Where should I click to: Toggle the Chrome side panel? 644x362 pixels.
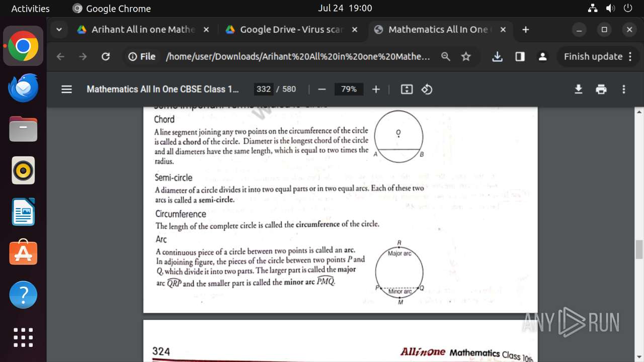point(520,57)
